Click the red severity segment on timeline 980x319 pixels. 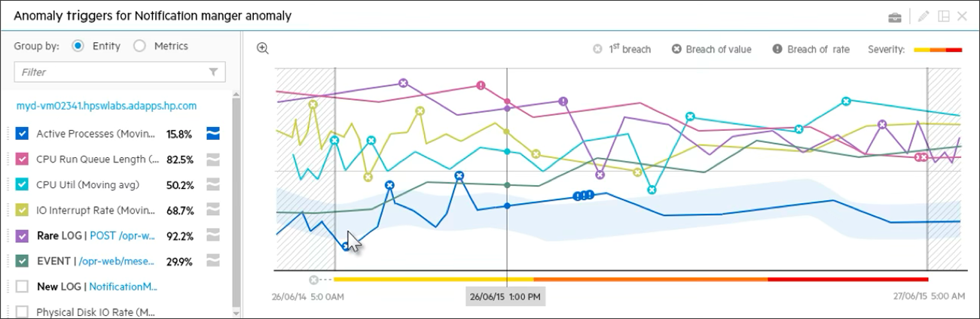[847, 279]
